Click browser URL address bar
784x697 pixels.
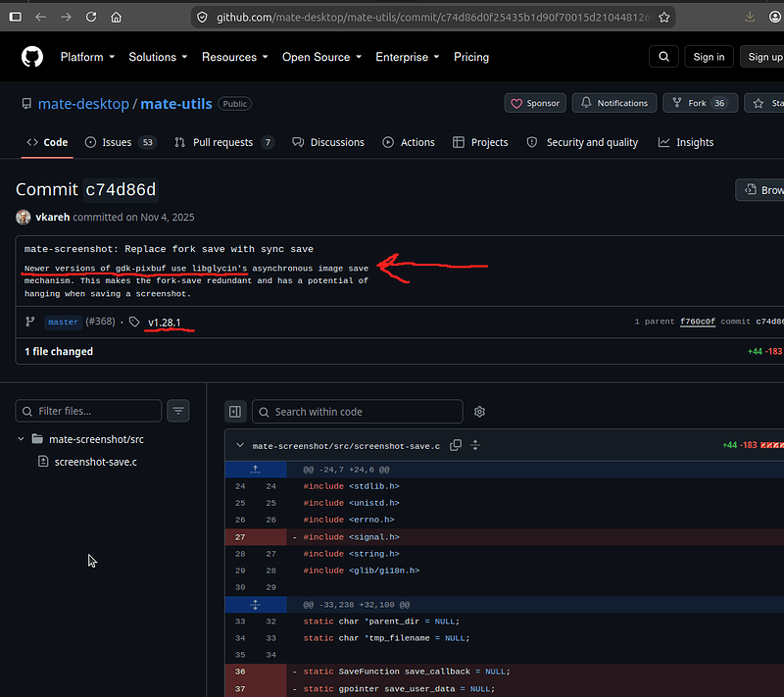(432, 18)
